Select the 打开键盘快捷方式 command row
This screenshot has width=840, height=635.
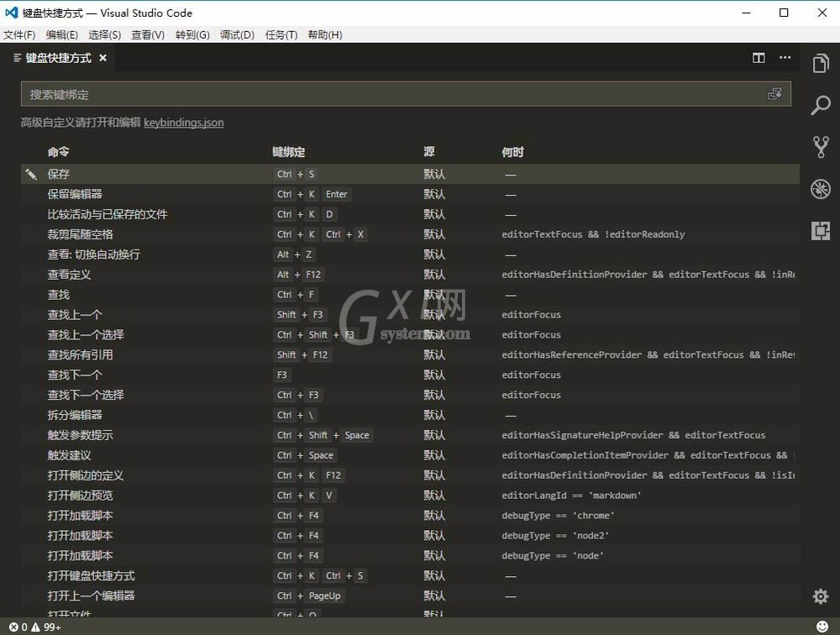410,576
